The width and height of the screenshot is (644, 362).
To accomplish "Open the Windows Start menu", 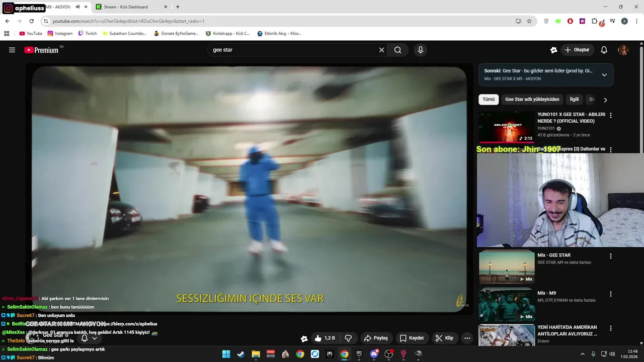I will point(226,354).
